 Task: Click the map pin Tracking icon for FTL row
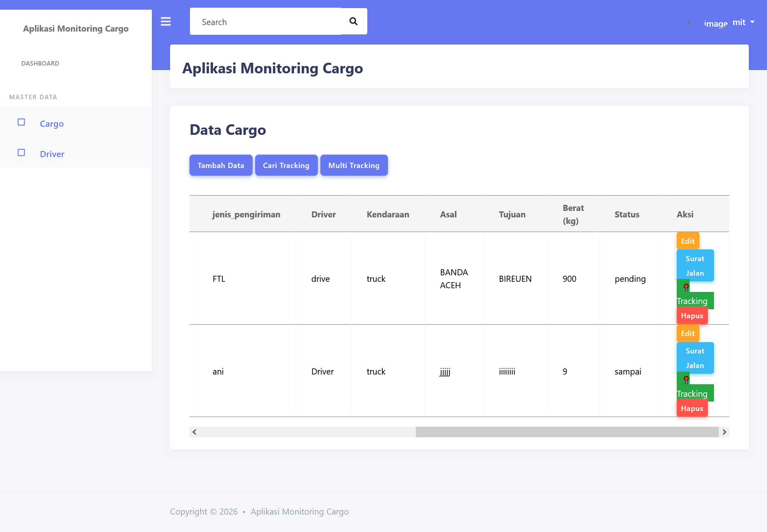click(x=686, y=287)
